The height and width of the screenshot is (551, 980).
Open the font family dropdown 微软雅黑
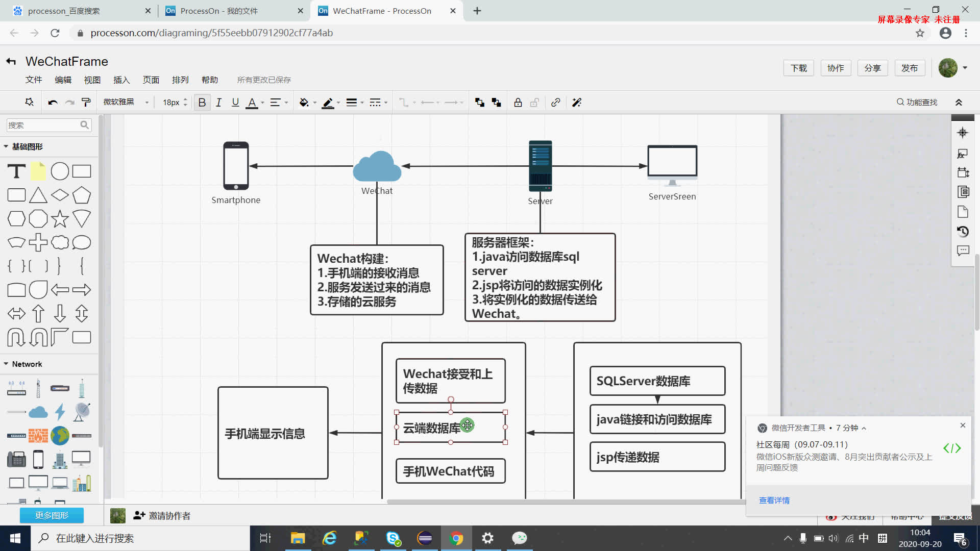tap(126, 102)
